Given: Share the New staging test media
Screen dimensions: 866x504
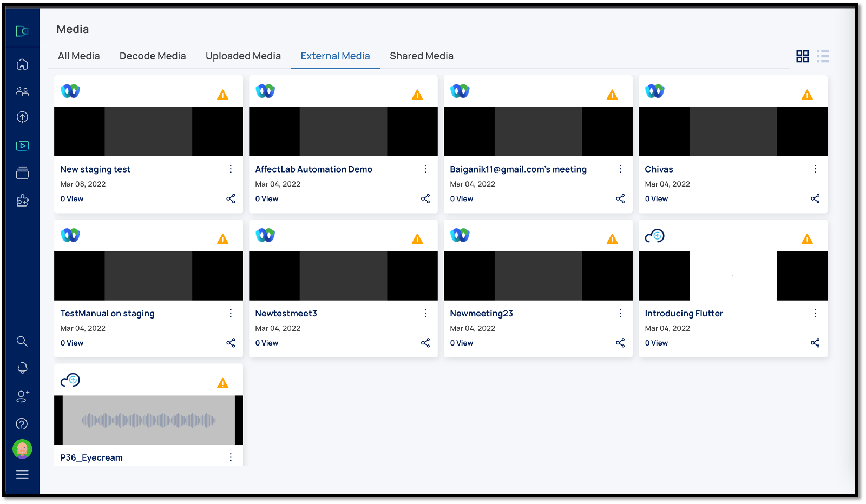Looking at the screenshot, I should tap(231, 198).
